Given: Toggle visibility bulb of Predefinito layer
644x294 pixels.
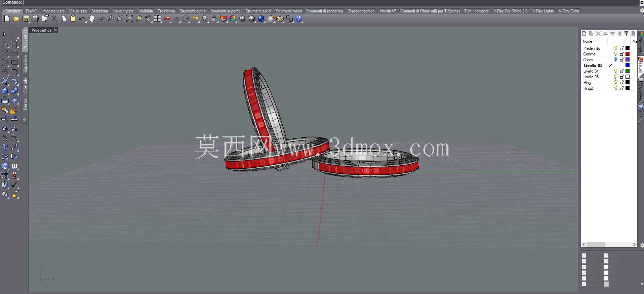Looking at the screenshot, I should pyautogui.click(x=616, y=48).
